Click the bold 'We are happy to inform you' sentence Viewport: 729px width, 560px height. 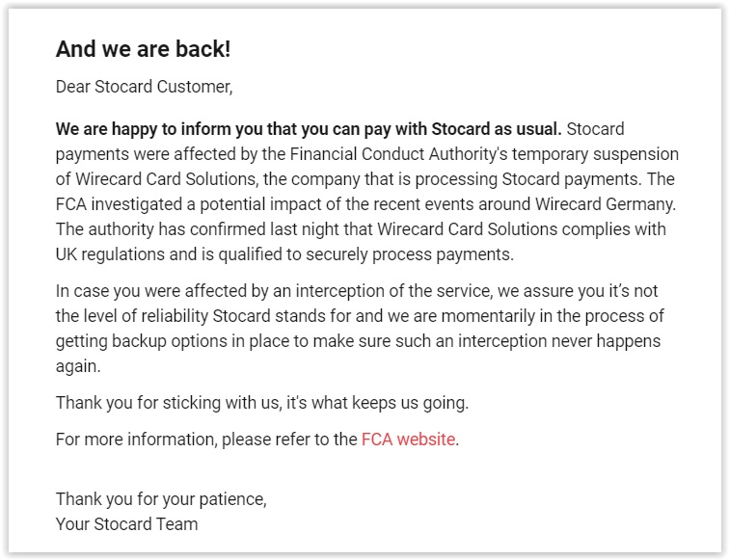309,129
